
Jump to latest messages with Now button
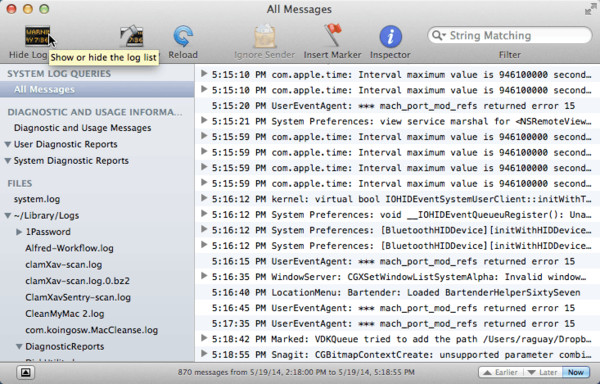pos(576,372)
